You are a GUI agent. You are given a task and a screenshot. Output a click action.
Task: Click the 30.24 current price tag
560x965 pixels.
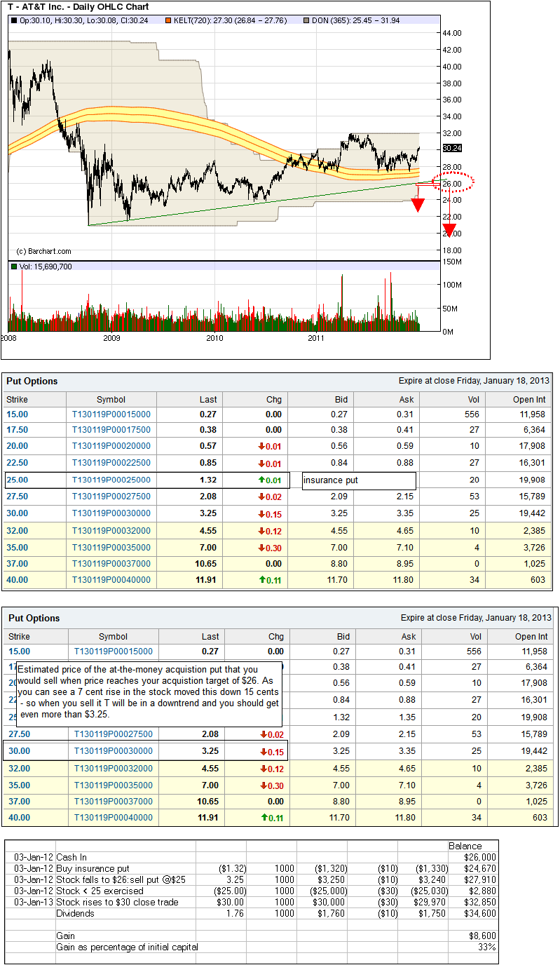tap(452, 149)
